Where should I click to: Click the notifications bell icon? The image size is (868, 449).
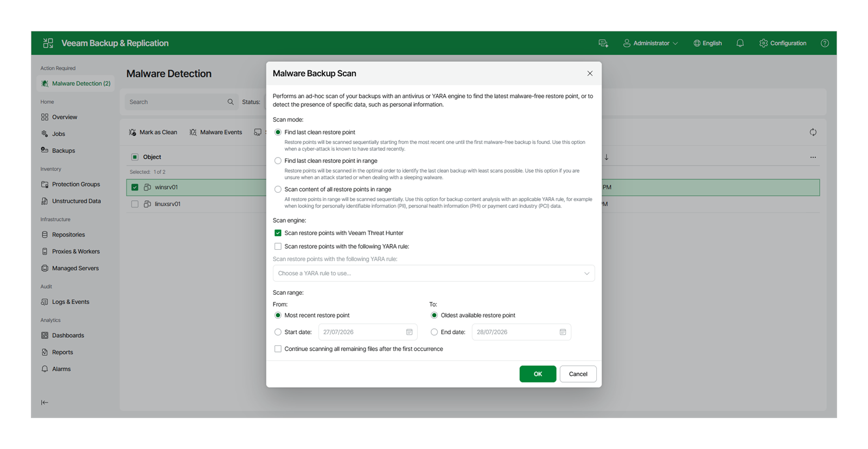point(740,43)
